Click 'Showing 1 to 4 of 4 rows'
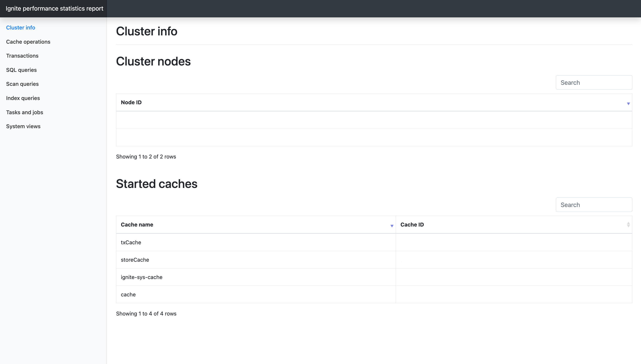This screenshot has width=641, height=364. pos(146,314)
